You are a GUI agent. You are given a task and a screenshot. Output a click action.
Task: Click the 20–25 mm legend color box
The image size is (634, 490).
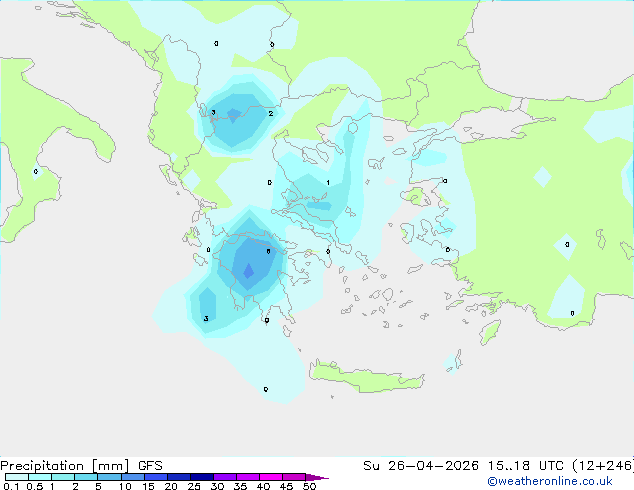click(178, 477)
